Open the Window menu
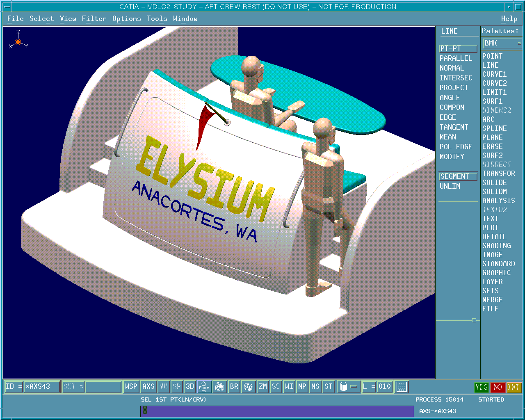 (x=185, y=18)
